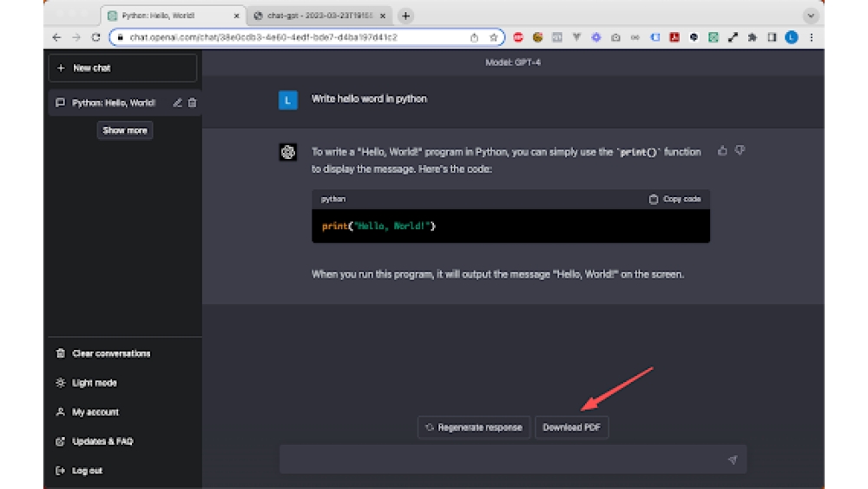Viewport: 868px width, 489px height.
Task: Click the print("Hello, World!") code line
Action: pyautogui.click(x=378, y=226)
